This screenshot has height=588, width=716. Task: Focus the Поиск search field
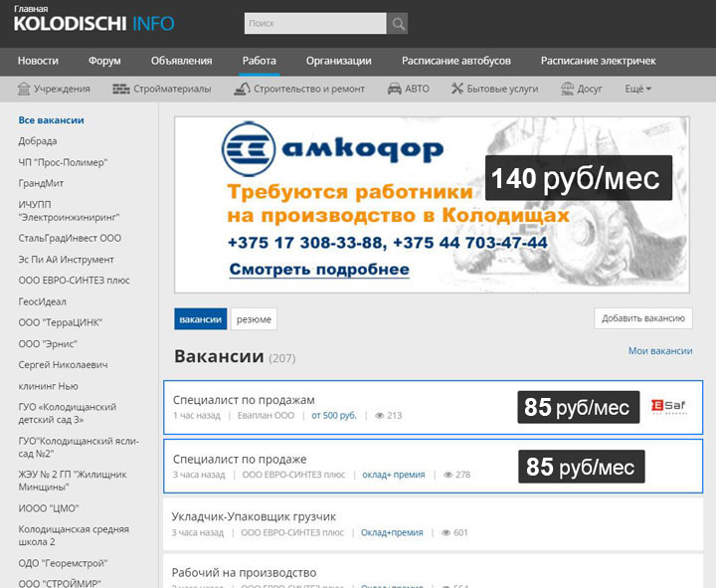point(315,23)
